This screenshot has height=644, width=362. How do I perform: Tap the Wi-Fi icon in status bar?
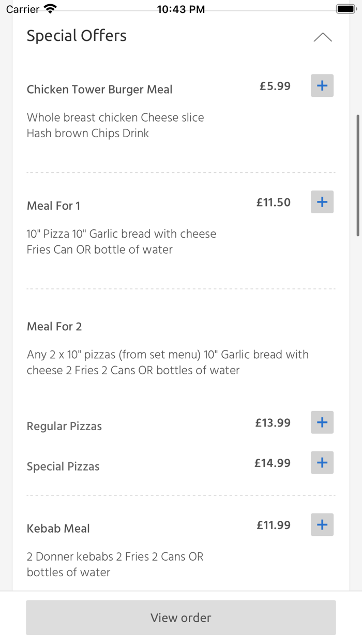coord(50,8)
